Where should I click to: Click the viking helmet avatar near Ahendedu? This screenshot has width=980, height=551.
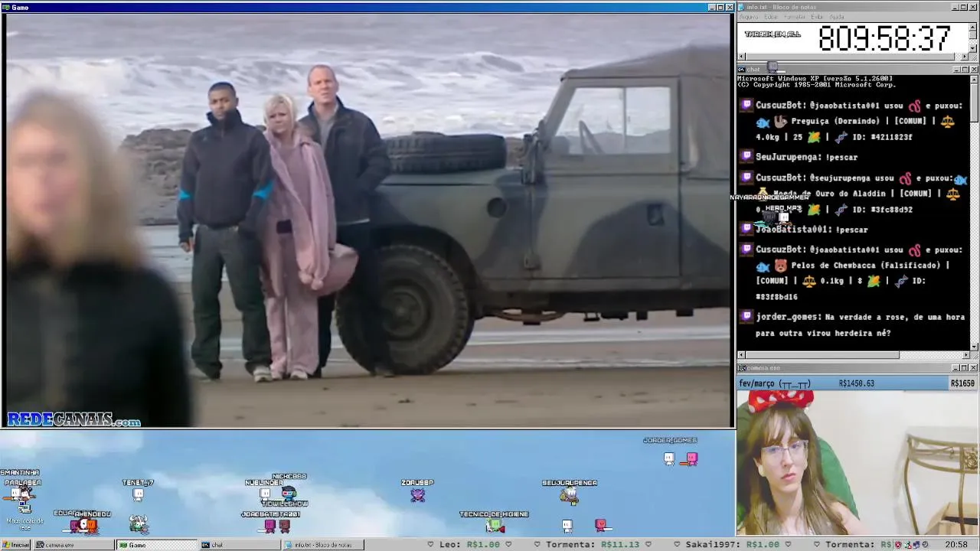pyautogui.click(x=138, y=525)
